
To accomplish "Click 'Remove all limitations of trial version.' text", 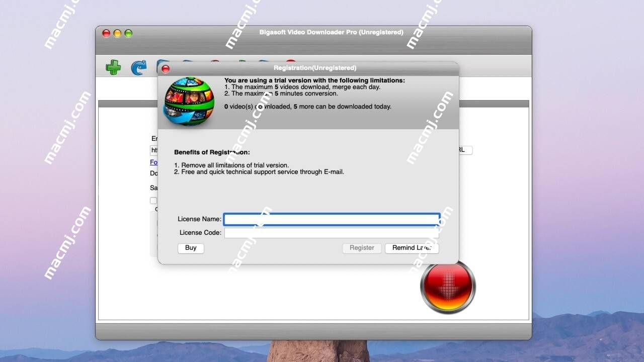I will (235, 165).
